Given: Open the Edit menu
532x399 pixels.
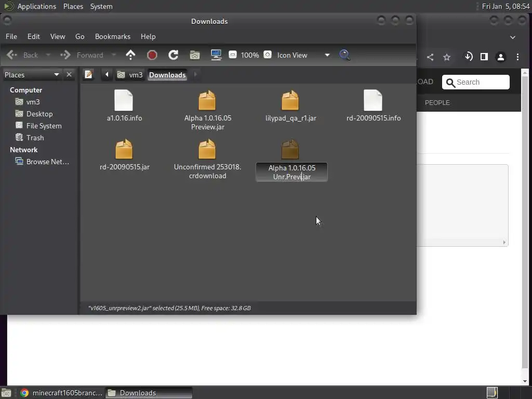Looking at the screenshot, I should coord(34,37).
